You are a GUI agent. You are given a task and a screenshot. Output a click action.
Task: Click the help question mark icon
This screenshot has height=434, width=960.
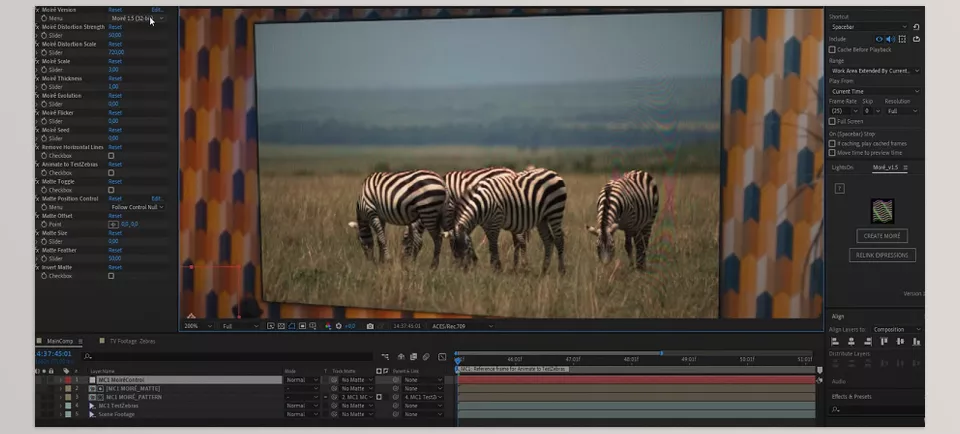(x=839, y=187)
